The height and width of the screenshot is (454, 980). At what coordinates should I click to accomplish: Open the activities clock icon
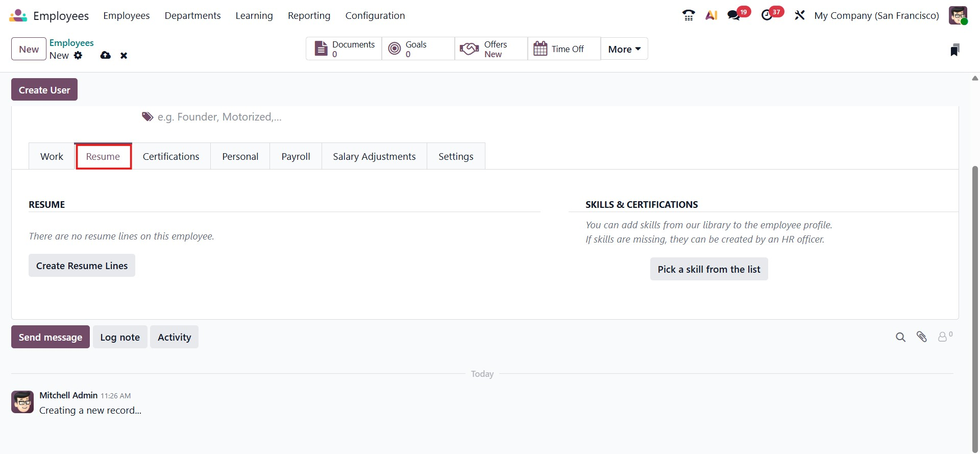767,15
